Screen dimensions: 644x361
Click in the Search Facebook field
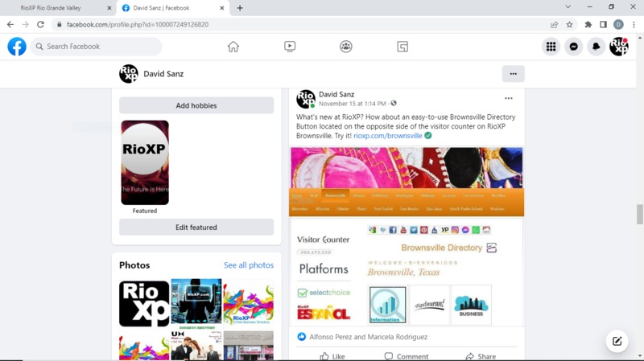[97, 47]
